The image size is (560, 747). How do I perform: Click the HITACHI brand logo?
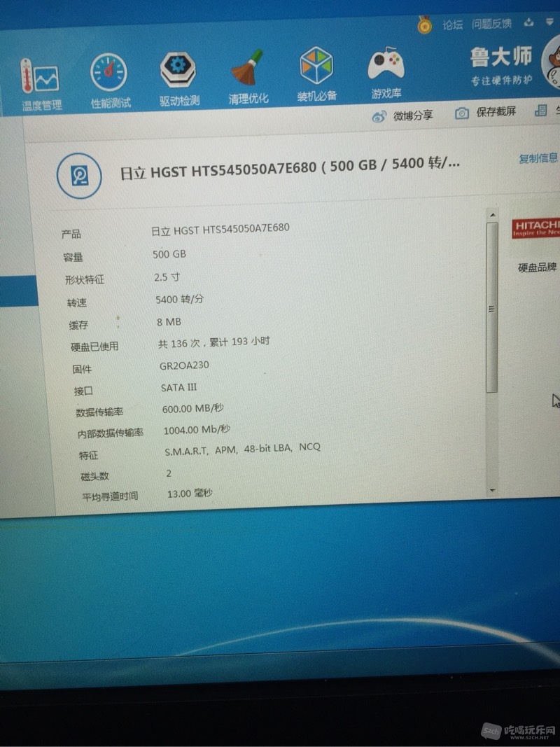[536, 228]
